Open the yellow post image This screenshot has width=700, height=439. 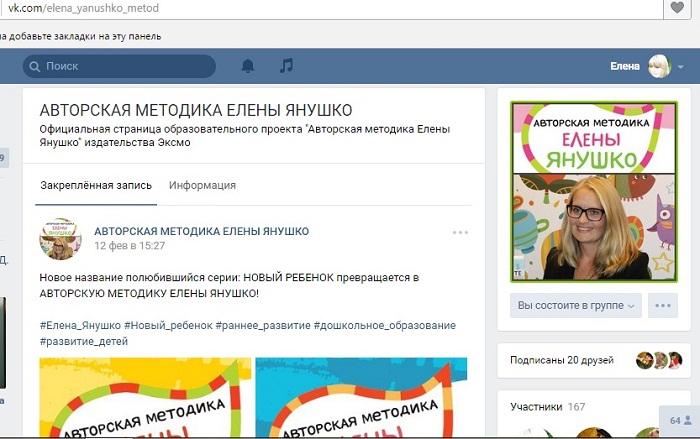[145, 397]
